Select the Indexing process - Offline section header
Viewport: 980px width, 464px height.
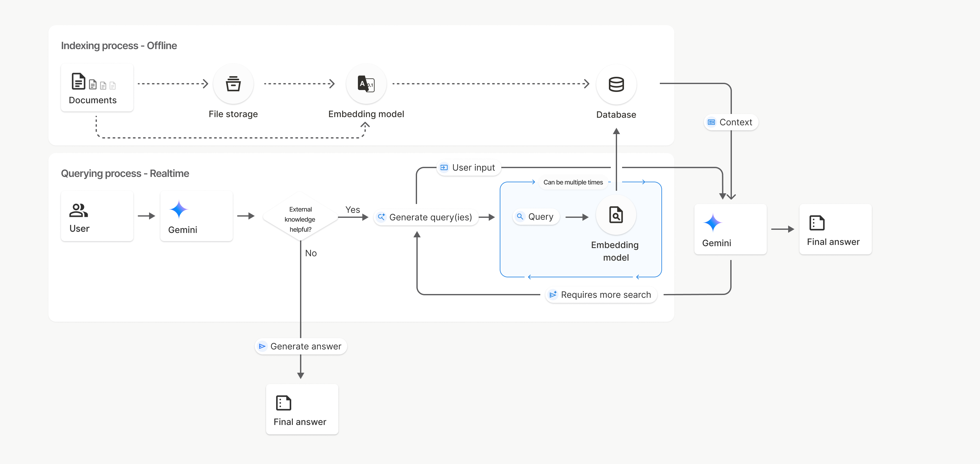click(x=119, y=45)
